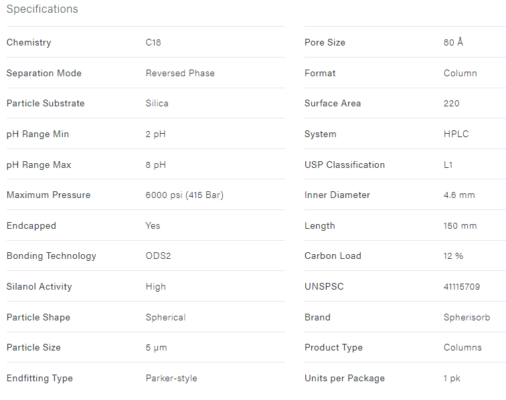Click the Endcapped Yes value
The width and height of the screenshot is (506, 400).
153,226
